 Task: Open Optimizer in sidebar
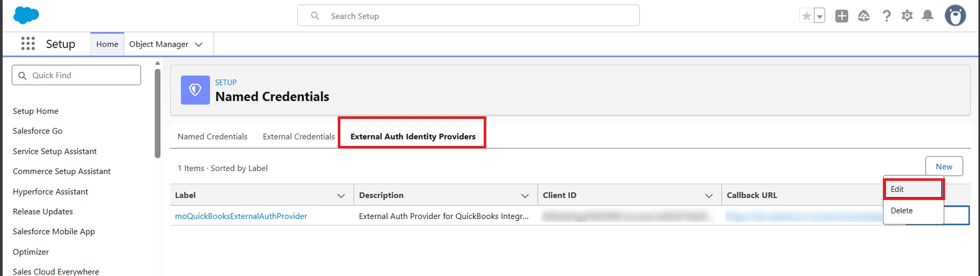[x=31, y=252]
